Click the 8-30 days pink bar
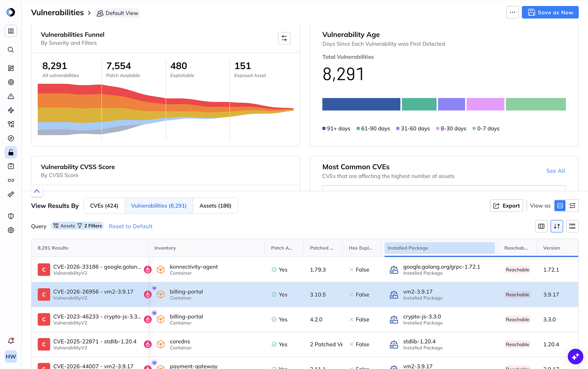This screenshot has width=588, height=369. pyautogui.click(x=486, y=104)
